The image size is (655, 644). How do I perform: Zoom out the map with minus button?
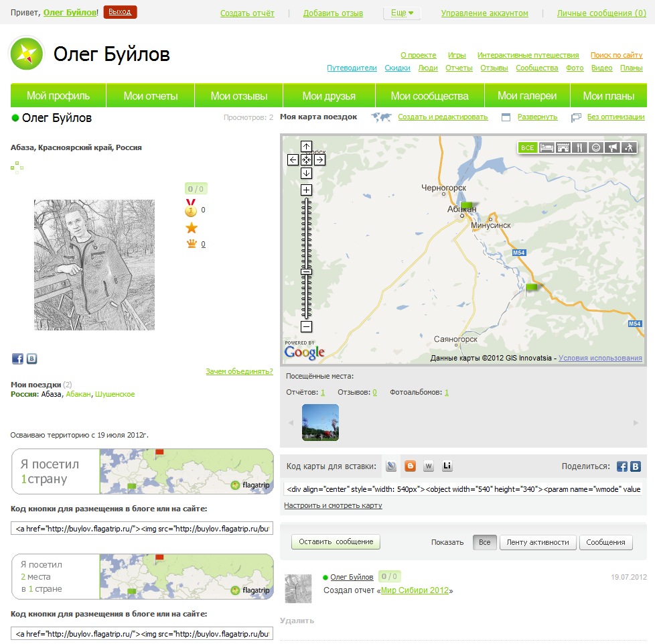[306, 327]
